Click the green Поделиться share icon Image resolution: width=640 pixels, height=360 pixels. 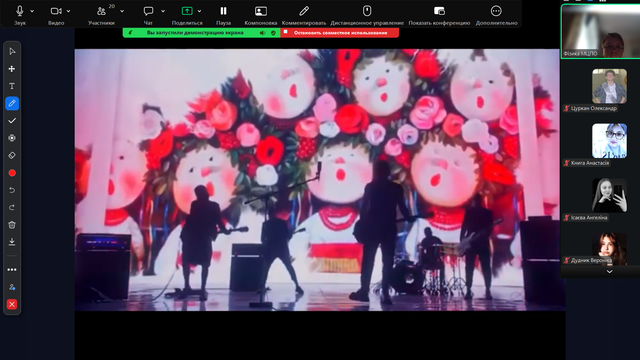point(187,11)
